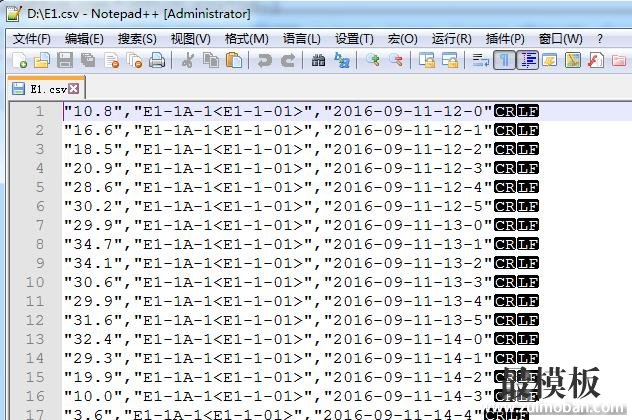Click "2016-09-11-12-5" on line 6
The image size is (632, 420).
coord(408,206)
